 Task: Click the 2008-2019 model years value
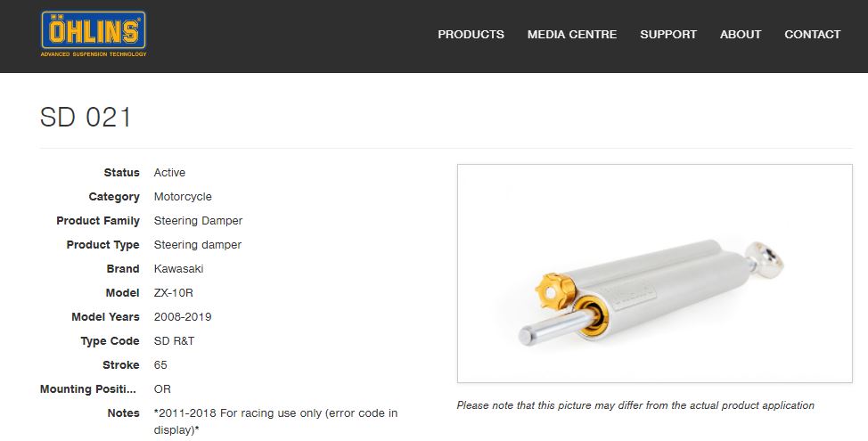click(183, 317)
